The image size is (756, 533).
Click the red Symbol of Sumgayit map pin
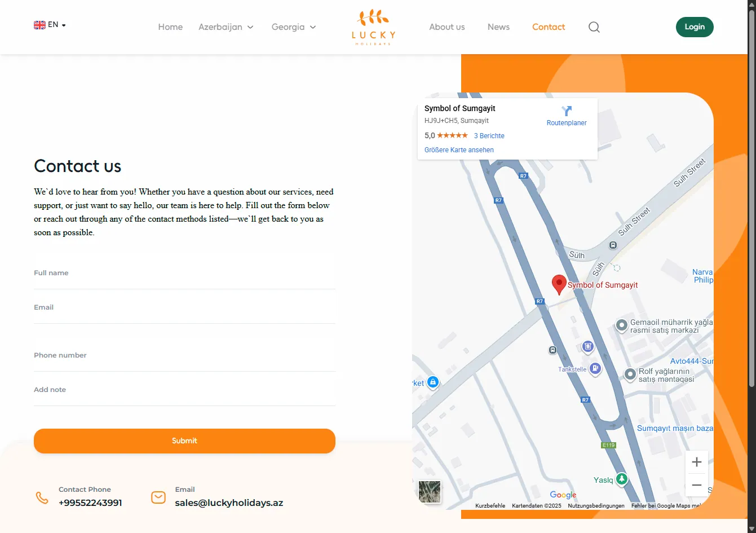[559, 285]
